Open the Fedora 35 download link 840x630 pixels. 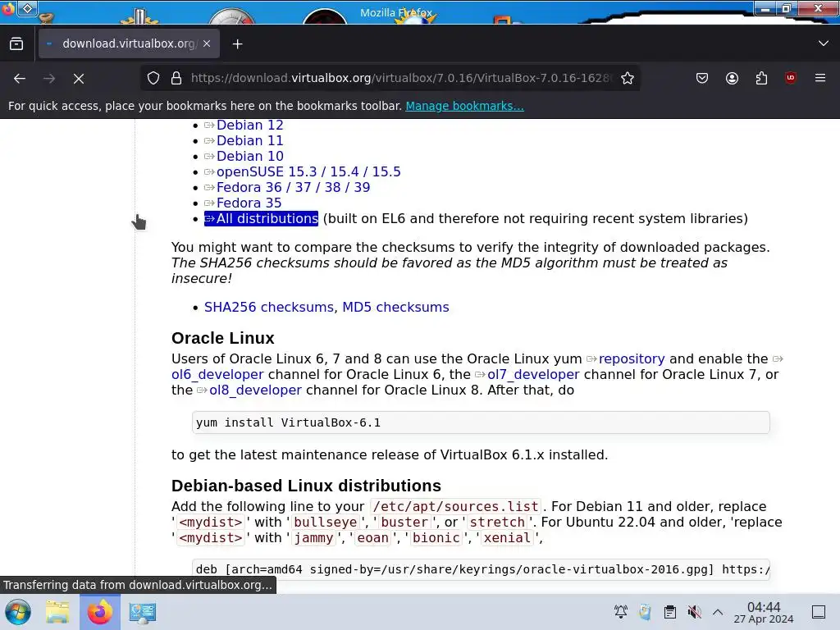(249, 203)
